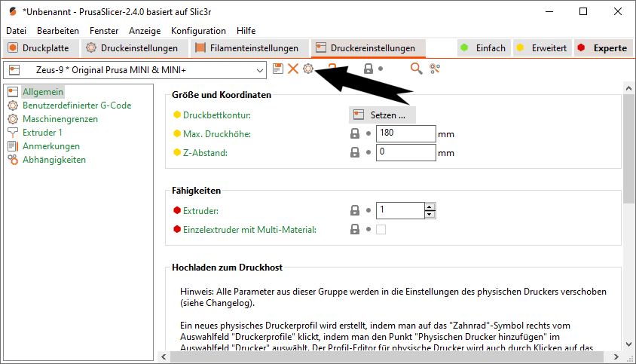Delete the printer profile with the X icon

coord(293,69)
